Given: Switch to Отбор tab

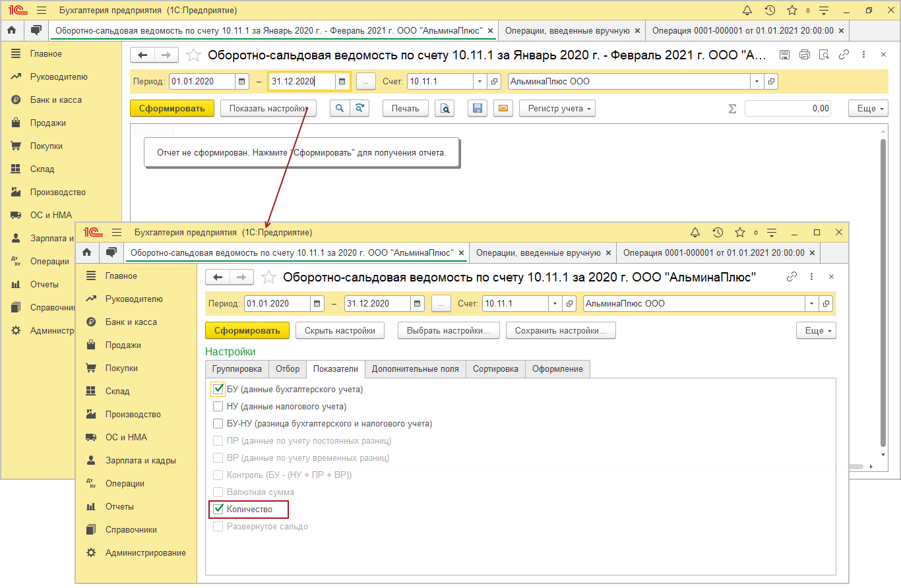Looking at the screenshot, I should click(288, 369).
